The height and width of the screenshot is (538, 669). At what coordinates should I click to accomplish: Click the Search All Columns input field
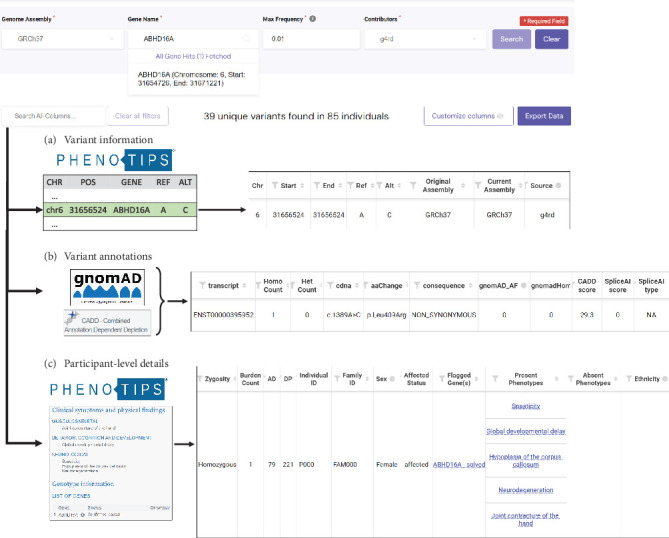click(x=53, y=116)
